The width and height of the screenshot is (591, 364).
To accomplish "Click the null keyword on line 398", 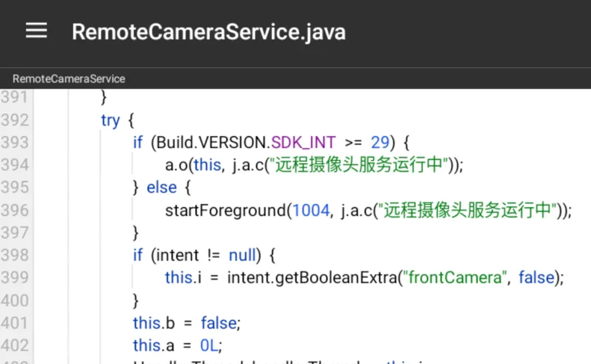I will [242, 256].
